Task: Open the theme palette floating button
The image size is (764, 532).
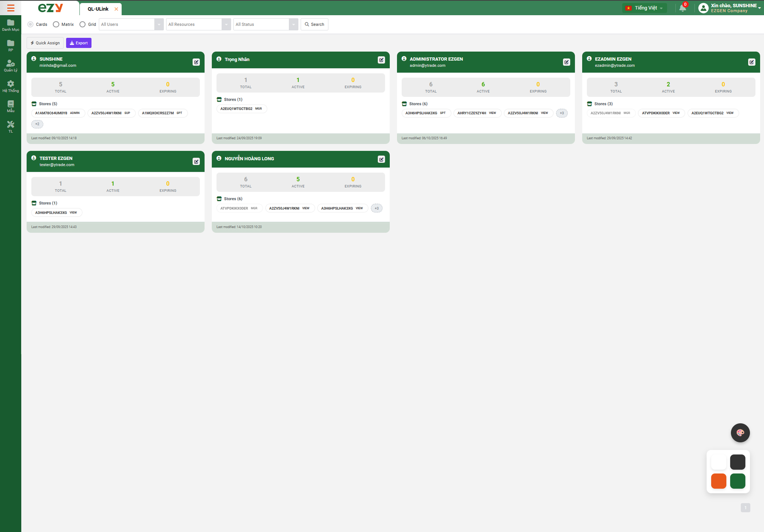Action: coord(740,433)
